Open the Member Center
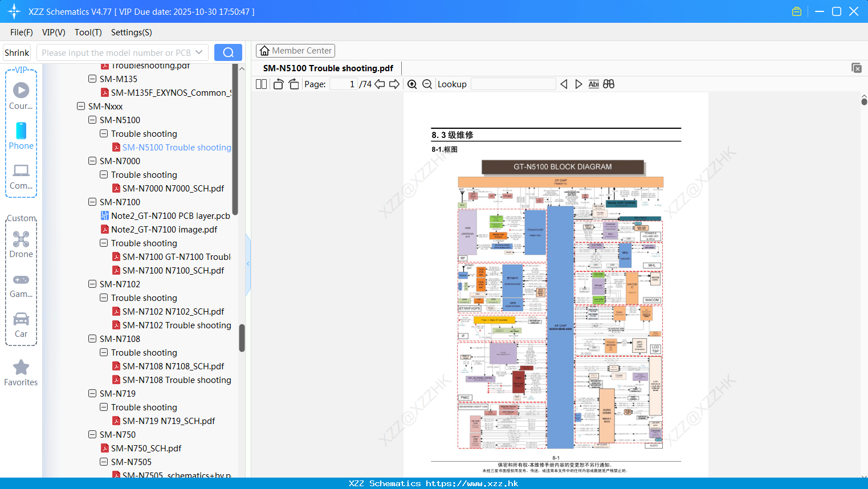The image size is (868, 489). coord(295,51)
